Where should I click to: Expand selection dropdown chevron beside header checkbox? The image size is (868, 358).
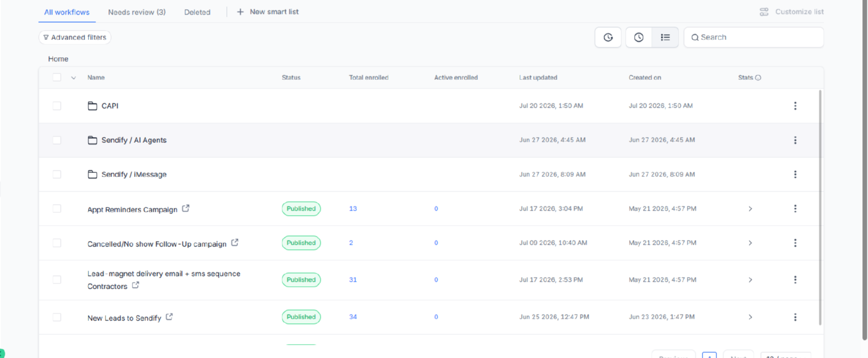click(73, 77)
